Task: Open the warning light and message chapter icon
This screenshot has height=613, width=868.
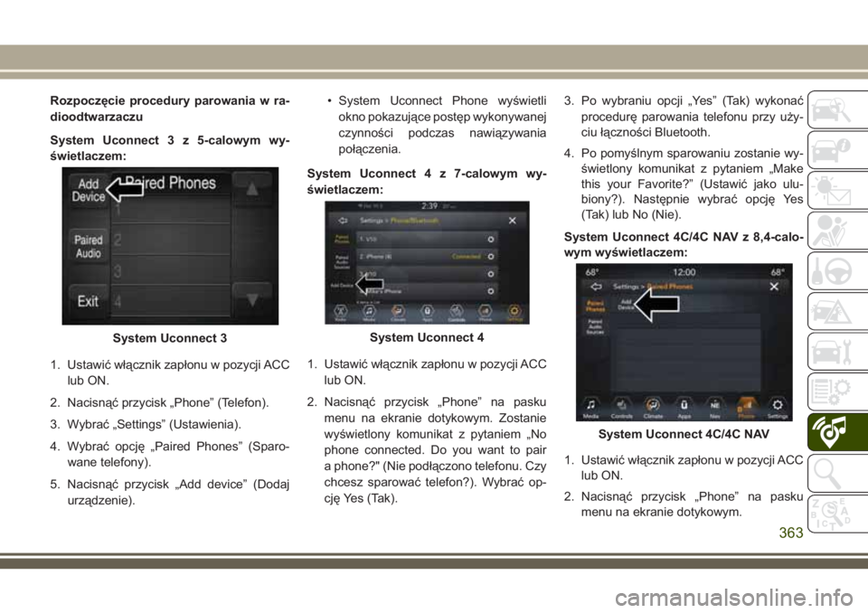Action: pyautogui.click(x=836, y=191)
